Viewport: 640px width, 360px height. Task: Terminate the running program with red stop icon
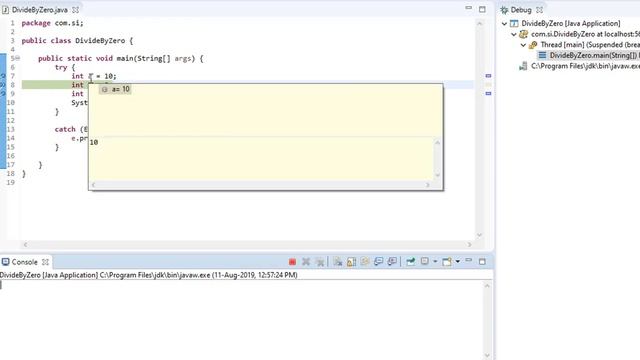[x=292, y=262]
